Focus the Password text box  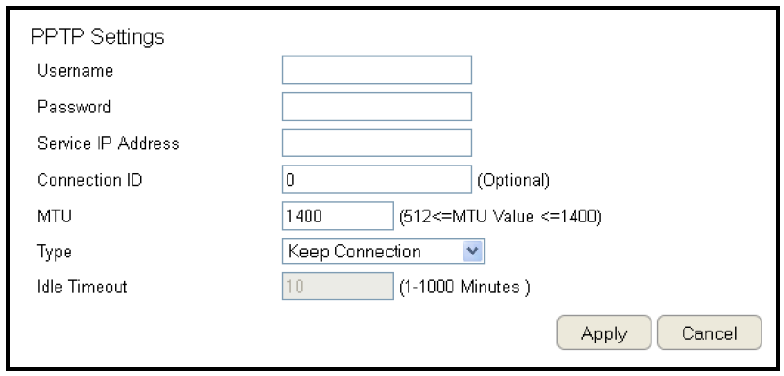(376, 106)
